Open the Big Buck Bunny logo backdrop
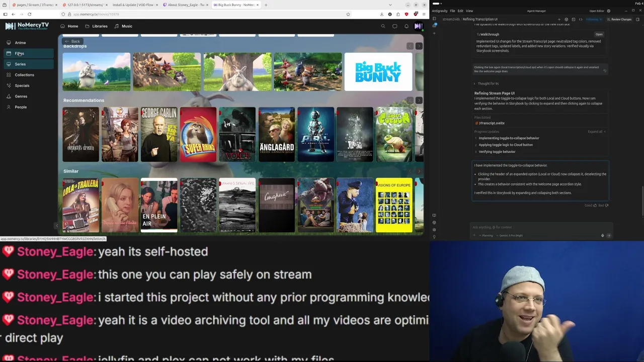The height and width of the screenshot is (362, 644). point(378,72)
